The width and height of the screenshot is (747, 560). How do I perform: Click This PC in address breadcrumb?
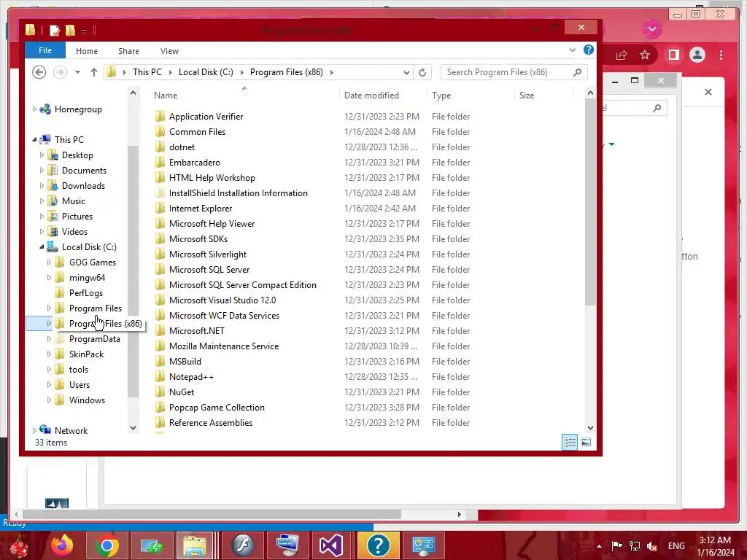tap(147, 72)
